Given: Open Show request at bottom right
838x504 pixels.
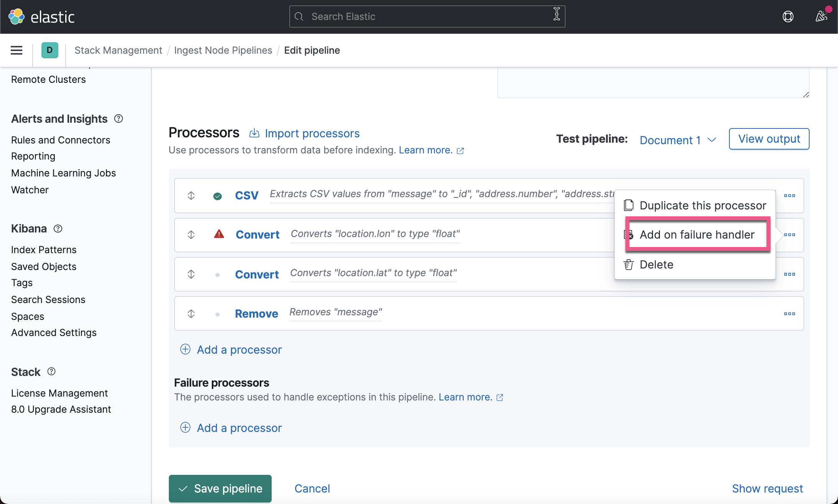Looking at the screenshot, I should click(767, 488).
